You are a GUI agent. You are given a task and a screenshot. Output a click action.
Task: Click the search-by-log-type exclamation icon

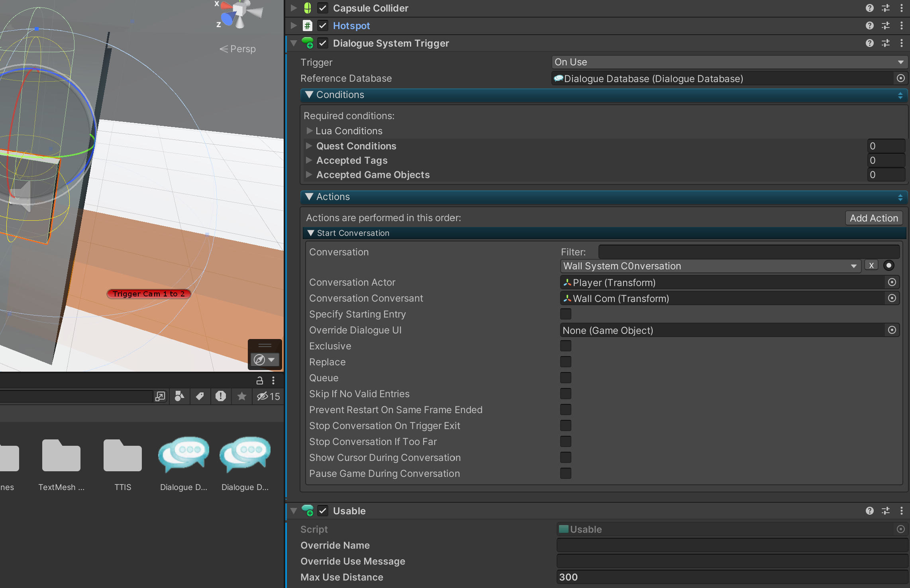click(x=221, y=396)
